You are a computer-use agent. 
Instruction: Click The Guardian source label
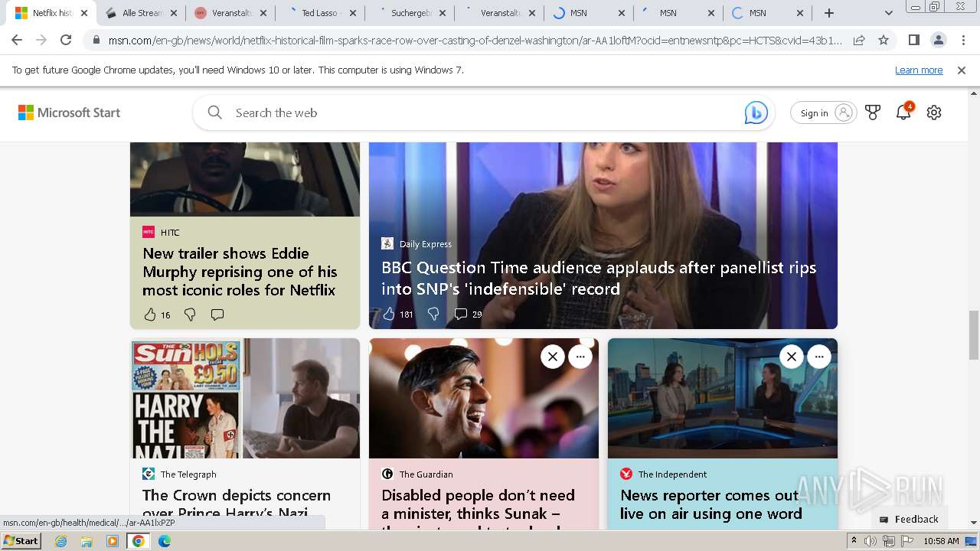point(426,474)
